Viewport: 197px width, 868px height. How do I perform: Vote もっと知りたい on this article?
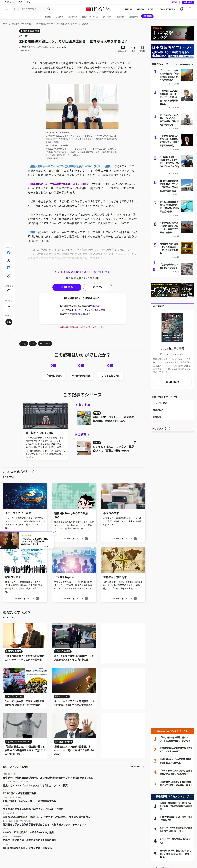[110, 375]
